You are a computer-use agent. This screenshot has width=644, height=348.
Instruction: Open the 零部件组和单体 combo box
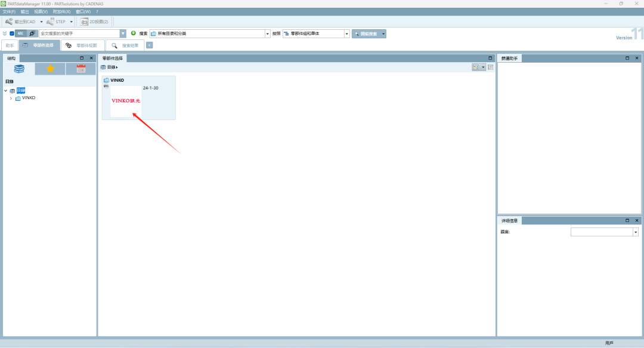(x=316, y=33)
